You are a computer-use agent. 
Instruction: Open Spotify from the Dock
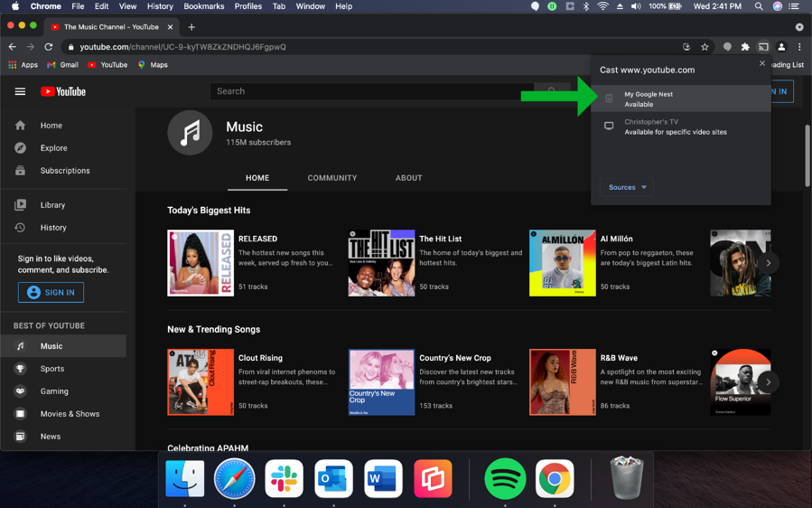coord(505,478)
